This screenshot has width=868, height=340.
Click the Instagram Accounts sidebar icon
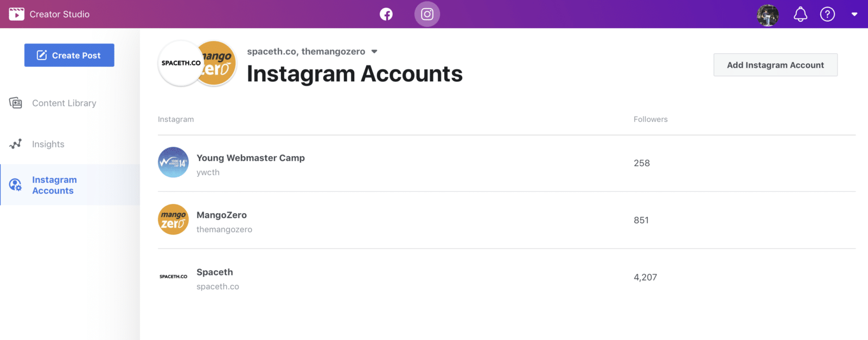tap(16, 185)
